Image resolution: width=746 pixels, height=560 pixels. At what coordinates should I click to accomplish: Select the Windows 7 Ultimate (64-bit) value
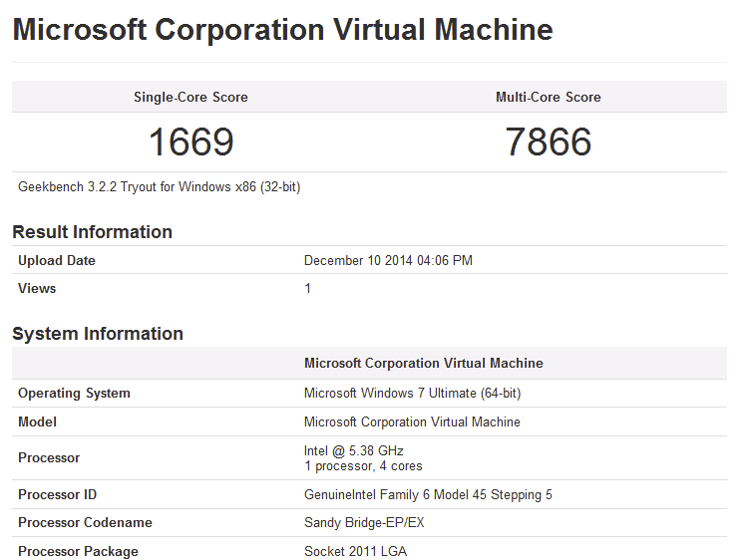(412, 393)
